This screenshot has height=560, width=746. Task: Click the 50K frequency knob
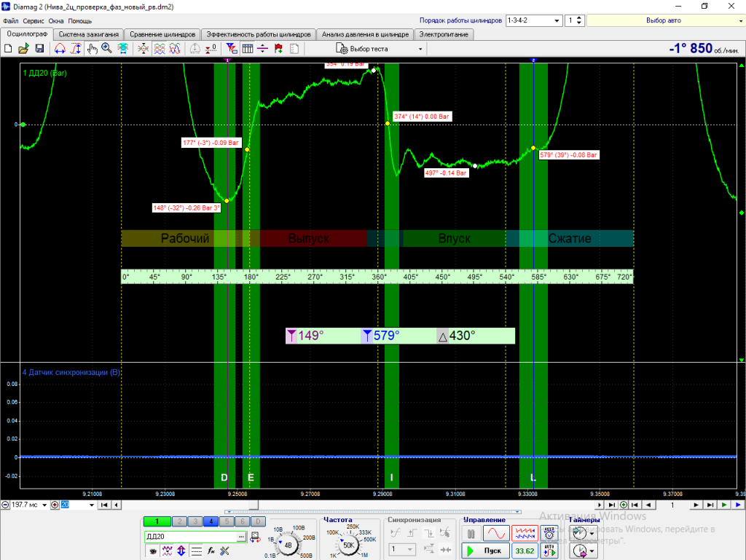[x=349, y=545]
